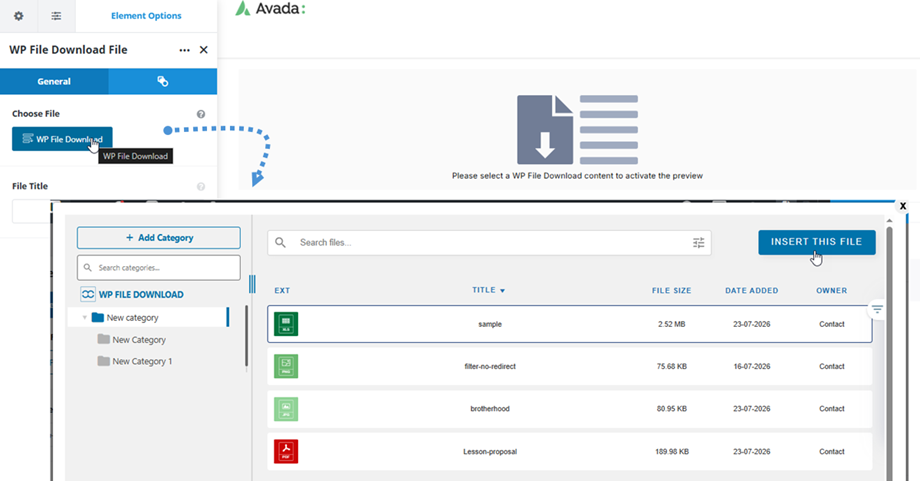Screen dimensions: 920x481
Task: Sort by TITLE column dropdown arrow
Action: (502, 291)
